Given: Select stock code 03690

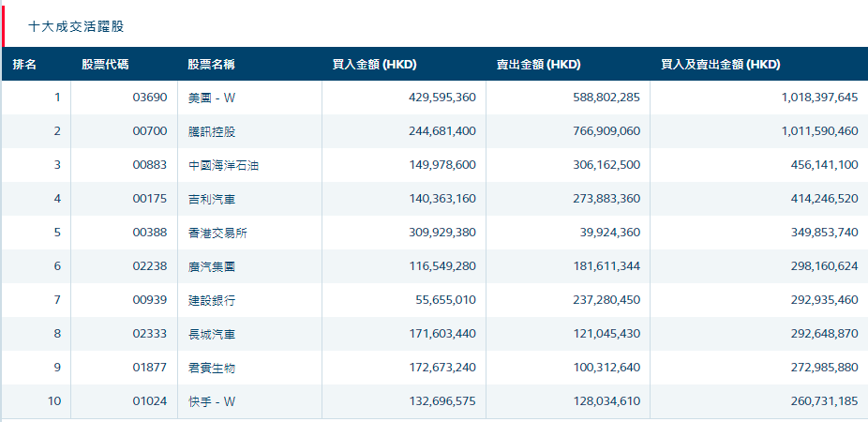Looking at the screenshot, I should click(149, 98).
